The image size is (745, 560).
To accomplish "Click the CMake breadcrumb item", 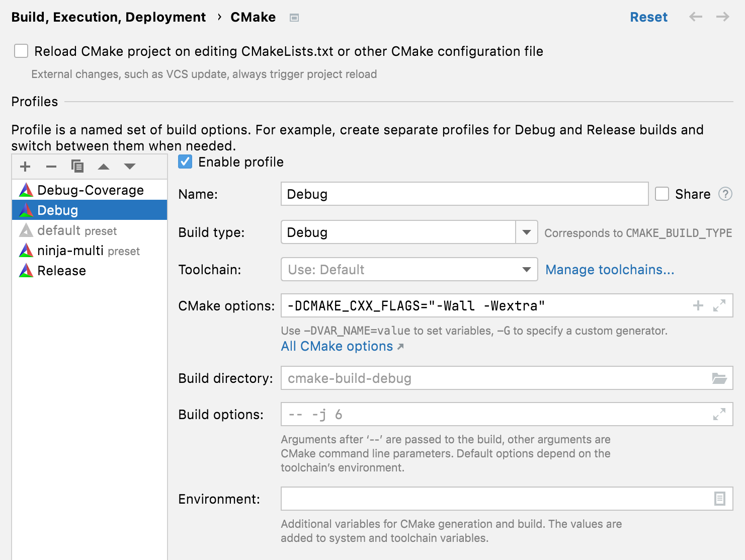I will coord(253,17).
